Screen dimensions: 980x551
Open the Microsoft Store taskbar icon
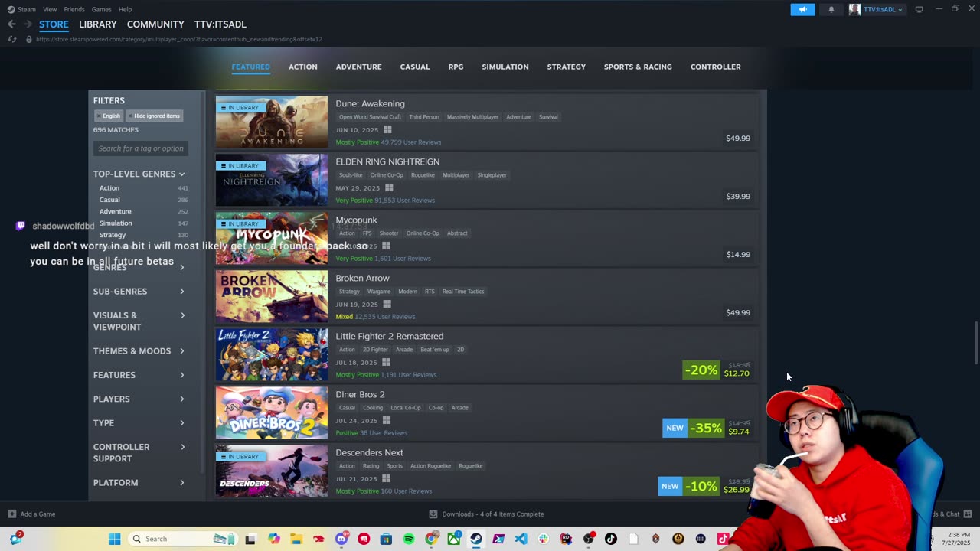coord(386,539)
